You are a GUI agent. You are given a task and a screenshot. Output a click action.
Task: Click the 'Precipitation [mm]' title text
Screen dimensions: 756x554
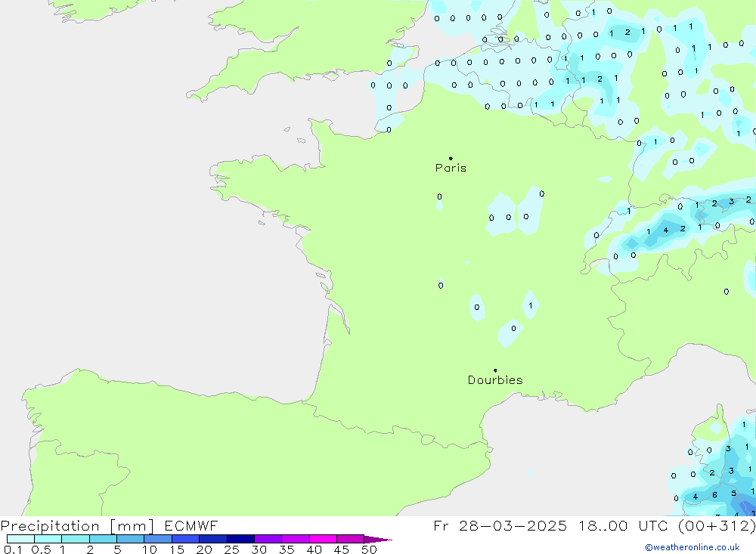click(x=77, y=526)
